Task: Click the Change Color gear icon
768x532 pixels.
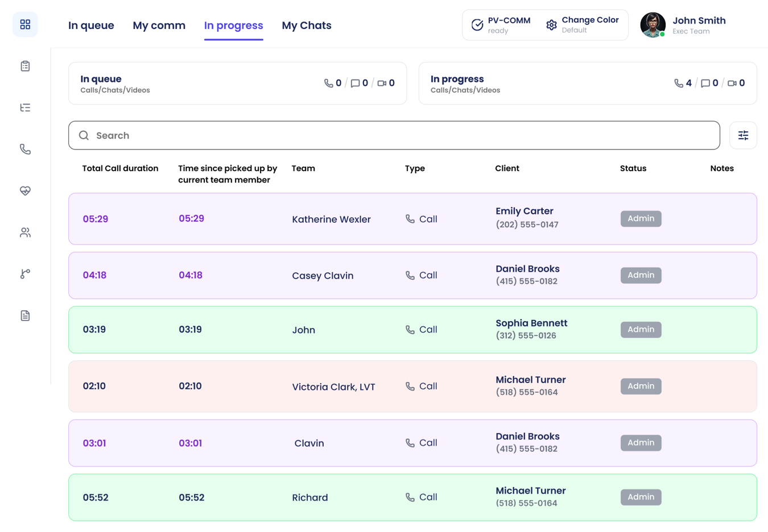Action: 551,25
